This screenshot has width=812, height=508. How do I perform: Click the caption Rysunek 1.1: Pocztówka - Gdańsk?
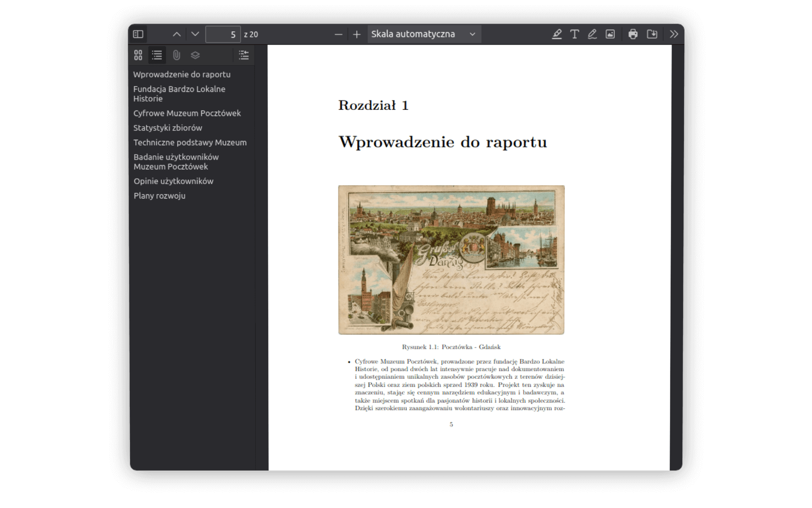pyautogui.click(x=451, y=347)
